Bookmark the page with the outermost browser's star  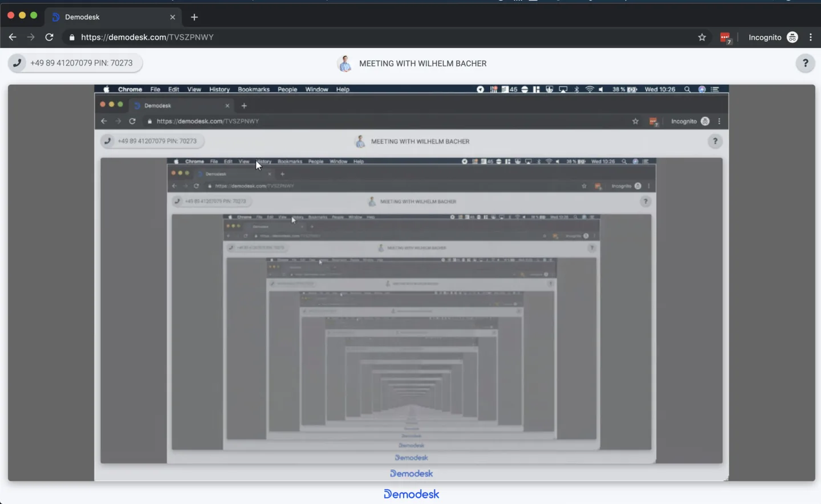pyautogui.click(x=702, y=37)
